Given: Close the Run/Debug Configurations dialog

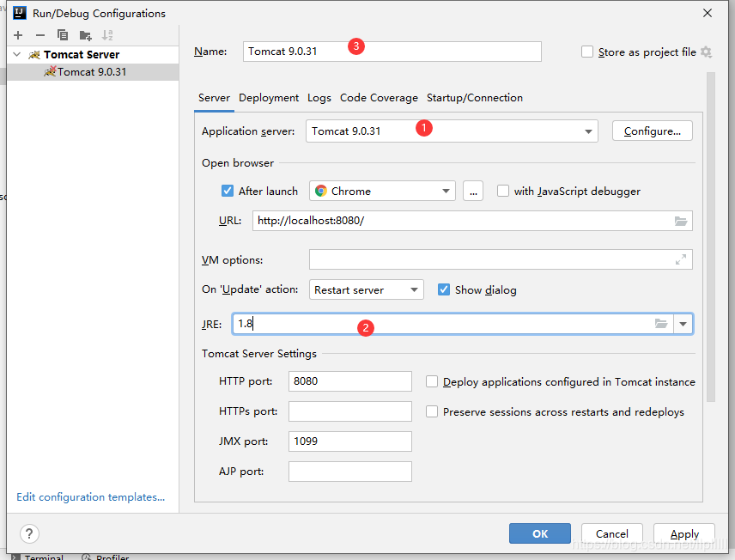Looking at the screenshot, I should 708,13.
